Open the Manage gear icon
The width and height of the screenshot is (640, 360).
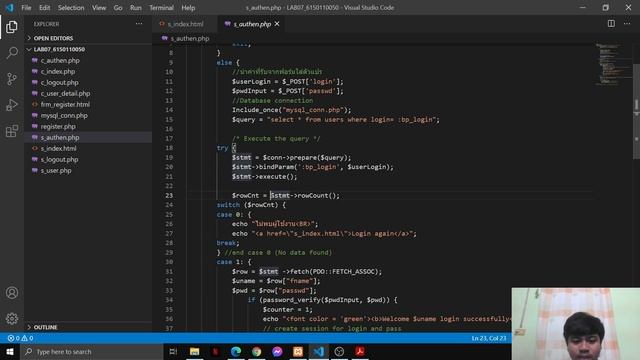pyautogui.click(x=12, y=318)
